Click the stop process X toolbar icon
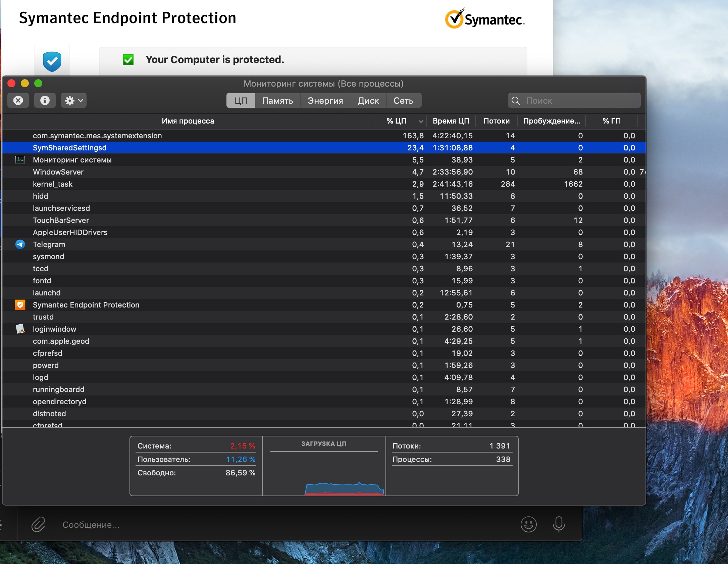Viewport: 728px width, 564px height. tap(18, 100)
